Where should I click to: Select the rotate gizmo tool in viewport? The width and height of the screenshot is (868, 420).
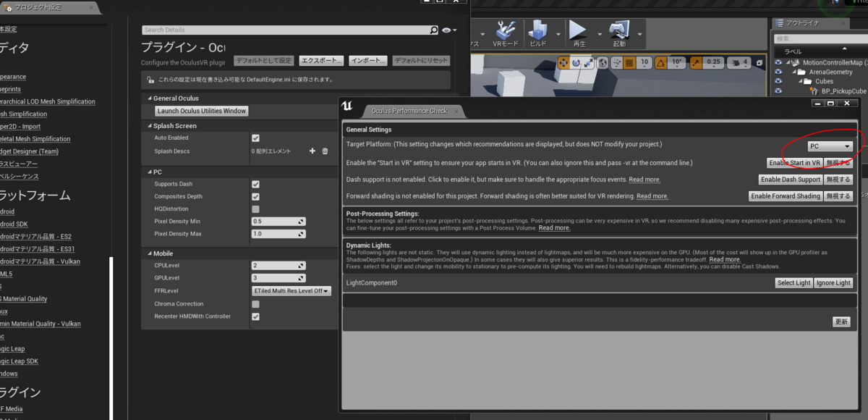coord(576,62)
